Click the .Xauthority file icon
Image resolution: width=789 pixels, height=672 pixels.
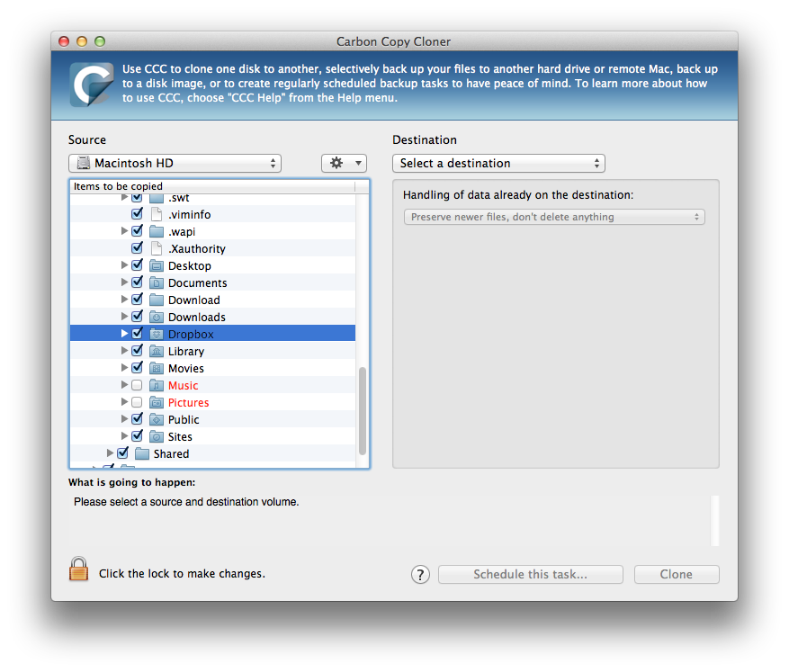tap(157, 248)
